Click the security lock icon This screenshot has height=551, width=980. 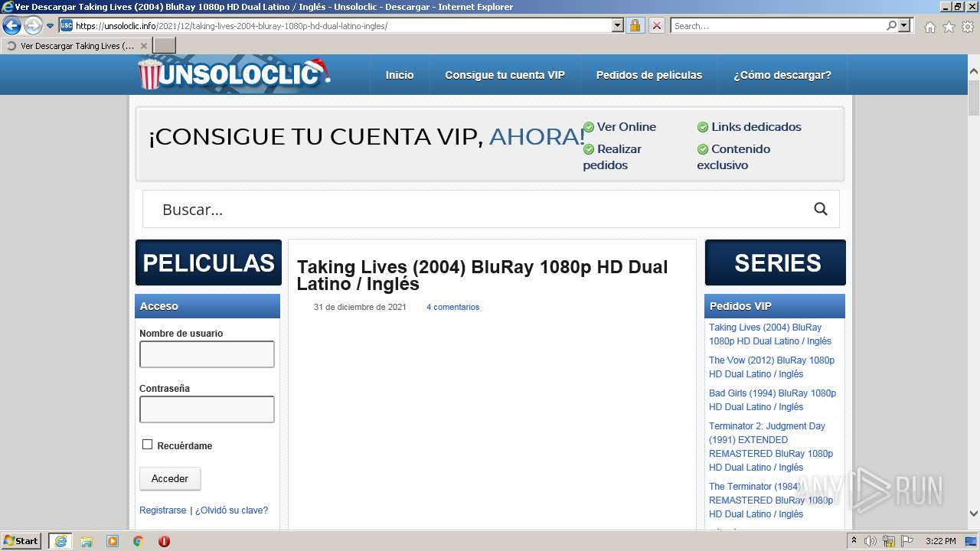[635, 26]
